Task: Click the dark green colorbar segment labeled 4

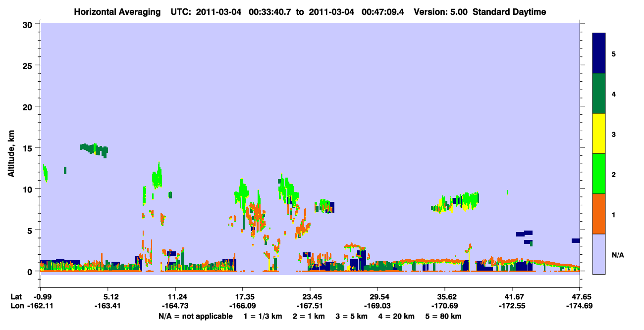Action: tap(599, 94)
